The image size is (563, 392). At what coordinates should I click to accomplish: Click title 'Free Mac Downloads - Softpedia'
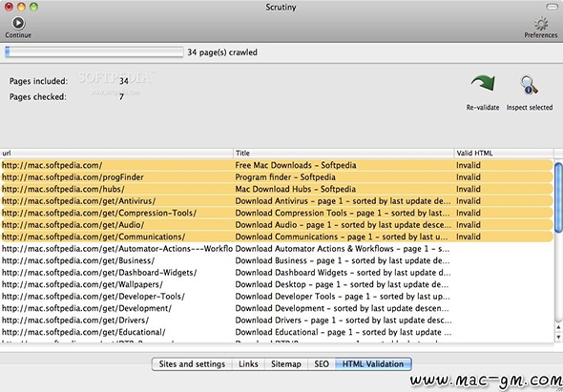pyautogui.click(x=296, y=165)
